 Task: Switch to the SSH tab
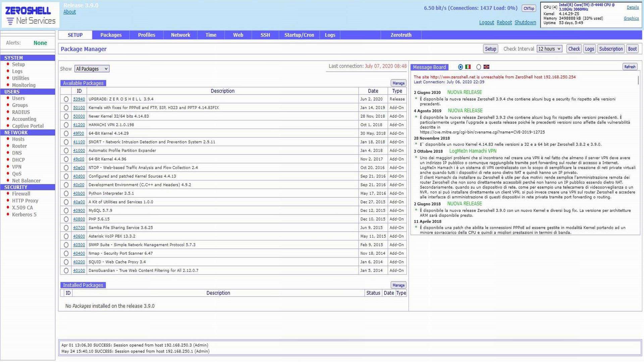point(265,35)
